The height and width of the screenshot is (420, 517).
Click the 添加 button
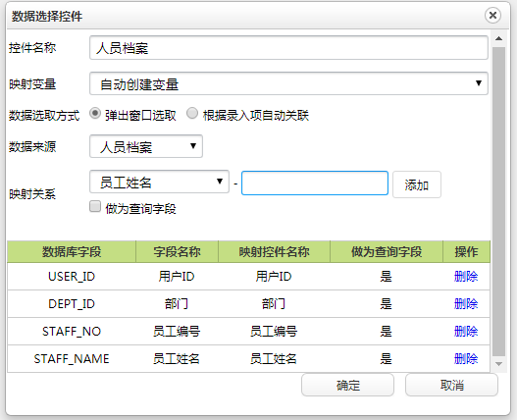coord(416,184)
